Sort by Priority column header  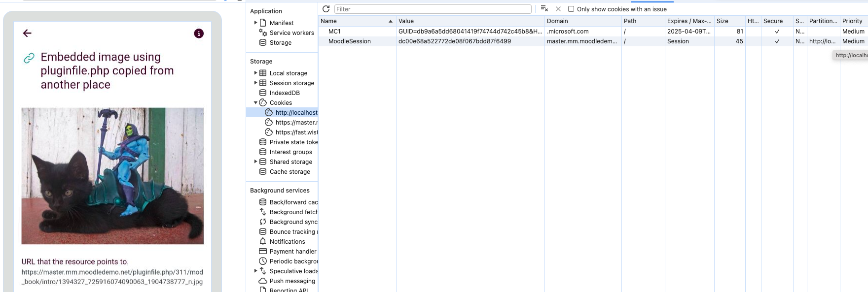coord(854,21)
